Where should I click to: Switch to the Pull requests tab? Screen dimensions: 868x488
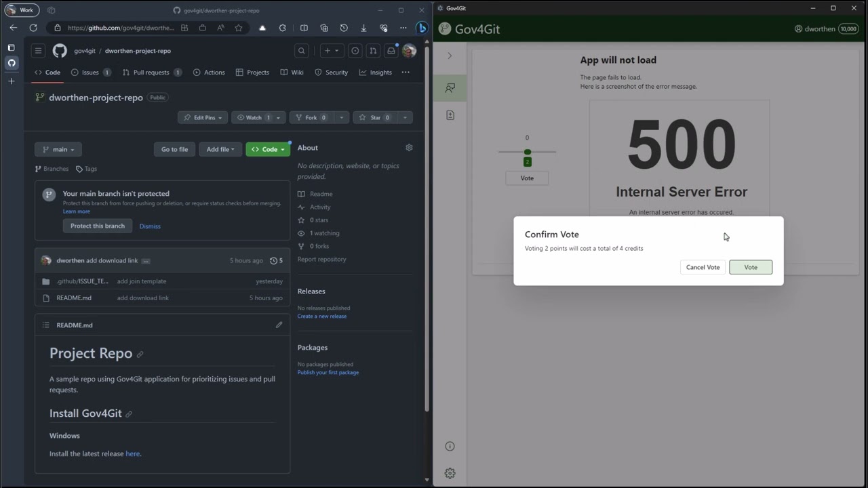tap(152, 73)
